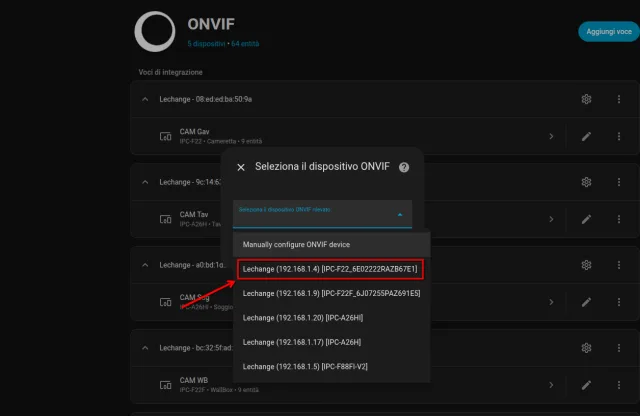Edit the CAM WB device with pencil icon
The height and width of the screenshot is (416, 640).
(x=587, y=384)
